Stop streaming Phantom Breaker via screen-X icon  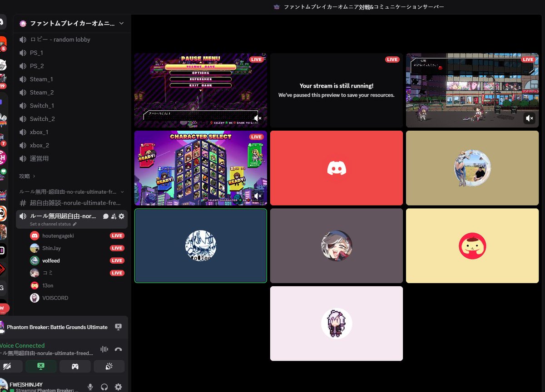pyautogui.click(x=119, y=327)
